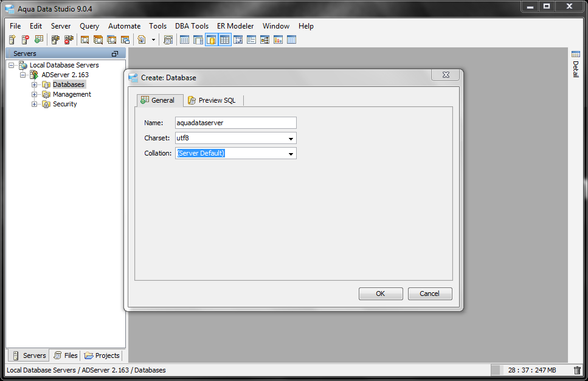Screen dimensions: 588x381
Task: Collapse the ADServer 2.163 node
Action: pos(23,75)
